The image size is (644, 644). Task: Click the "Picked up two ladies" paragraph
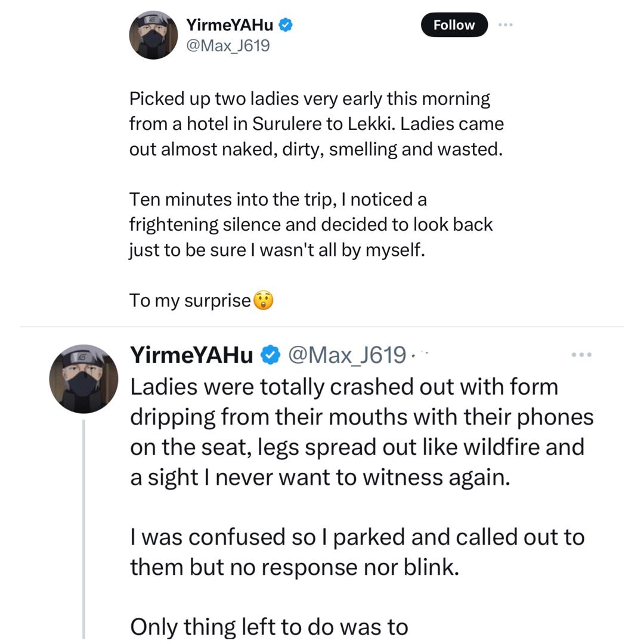(x=316, y=124)
